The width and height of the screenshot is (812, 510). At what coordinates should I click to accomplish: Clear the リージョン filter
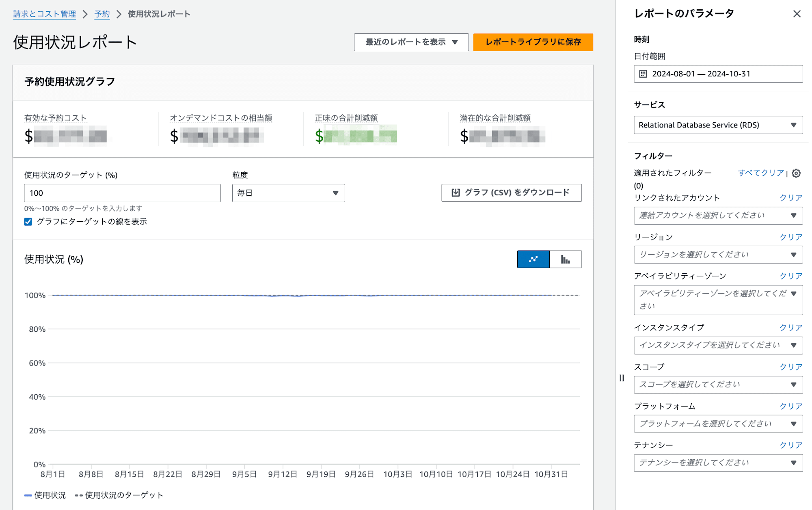[791, 237]
